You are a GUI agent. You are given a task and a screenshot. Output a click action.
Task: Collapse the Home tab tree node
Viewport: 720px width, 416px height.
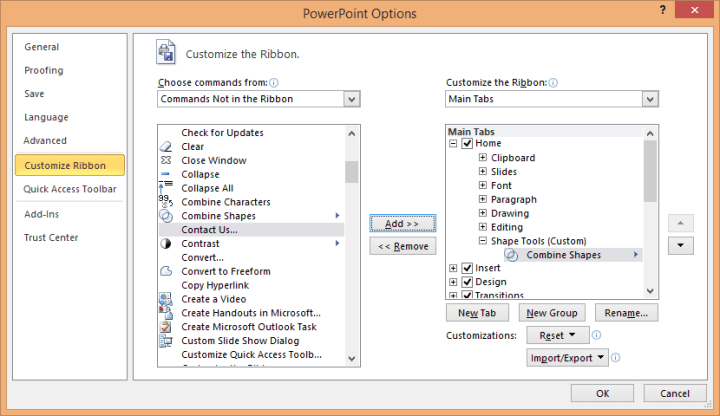coord(453,143)
